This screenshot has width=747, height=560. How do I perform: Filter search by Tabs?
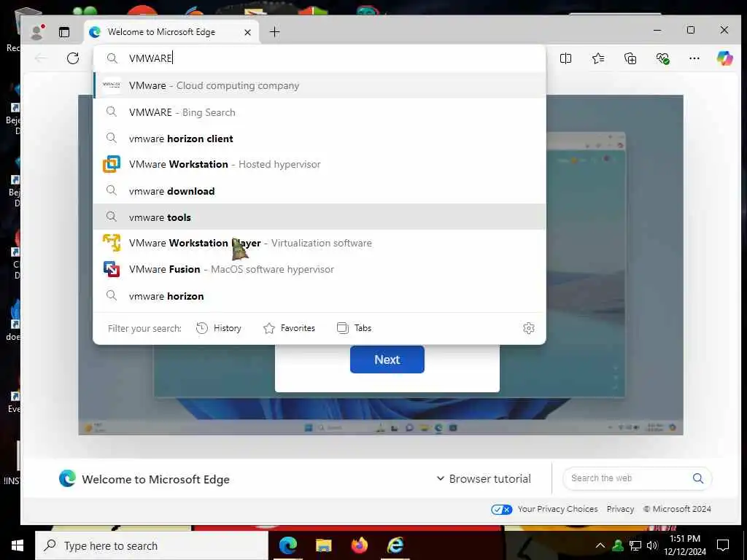pyautogui.click(x=354, y=328)
